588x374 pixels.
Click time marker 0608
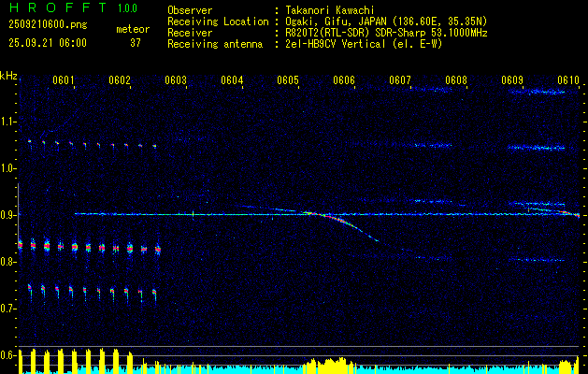point(456,79)
